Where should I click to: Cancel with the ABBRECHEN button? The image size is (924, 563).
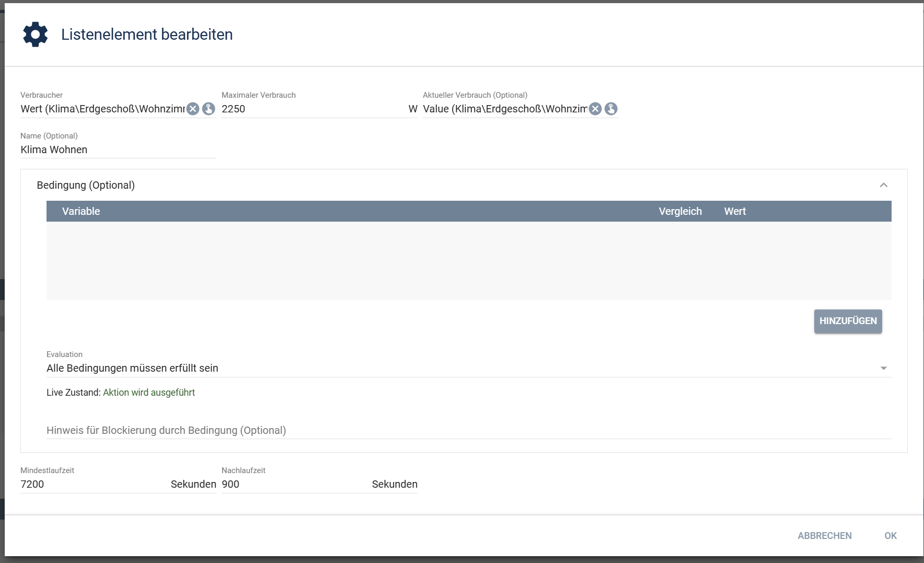(x=824, y=536)
